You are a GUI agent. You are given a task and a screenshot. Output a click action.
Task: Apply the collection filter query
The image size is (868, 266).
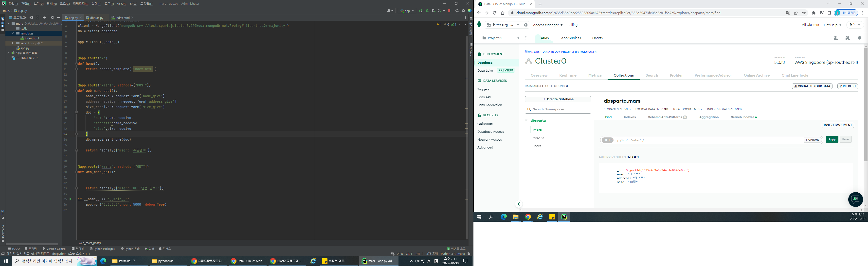click(x=832, y=139)
